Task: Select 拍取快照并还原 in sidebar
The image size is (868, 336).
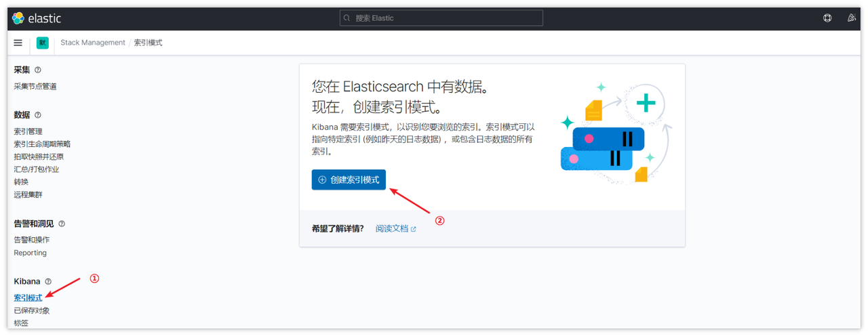Action: (x=39, y=156)
